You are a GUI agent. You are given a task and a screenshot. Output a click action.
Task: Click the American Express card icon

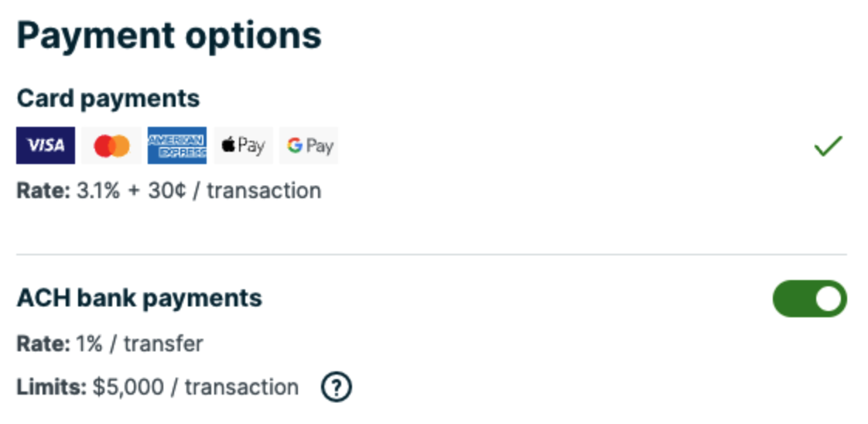177,145
